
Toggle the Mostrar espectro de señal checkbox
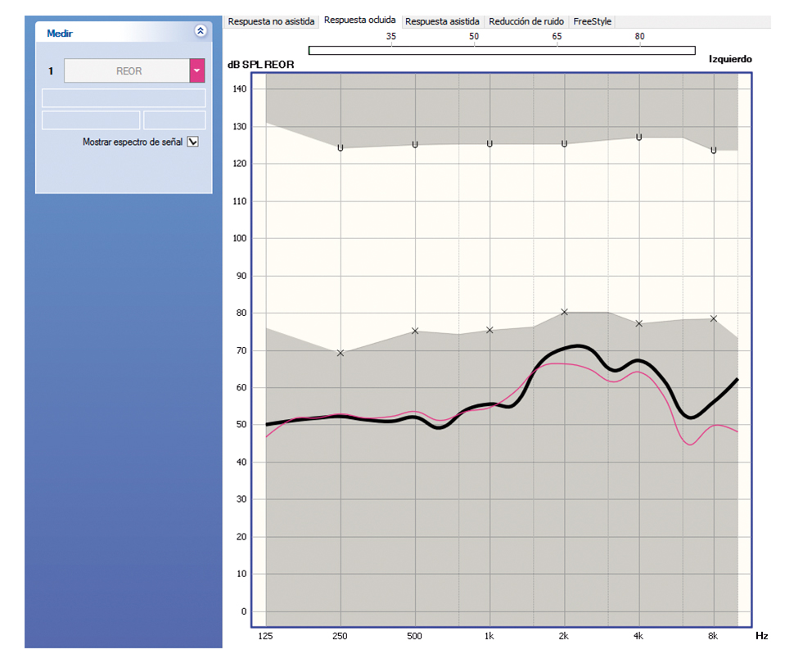point(193,142)
